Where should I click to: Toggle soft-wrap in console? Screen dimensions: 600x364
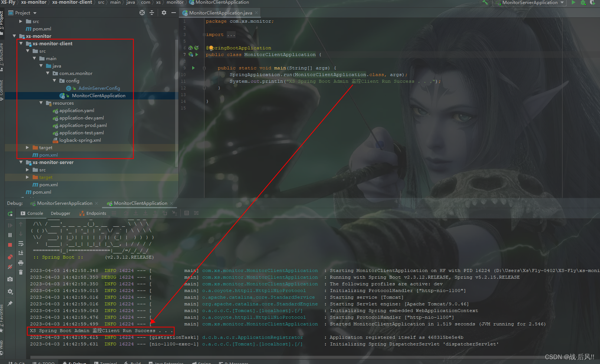point(21,243)
